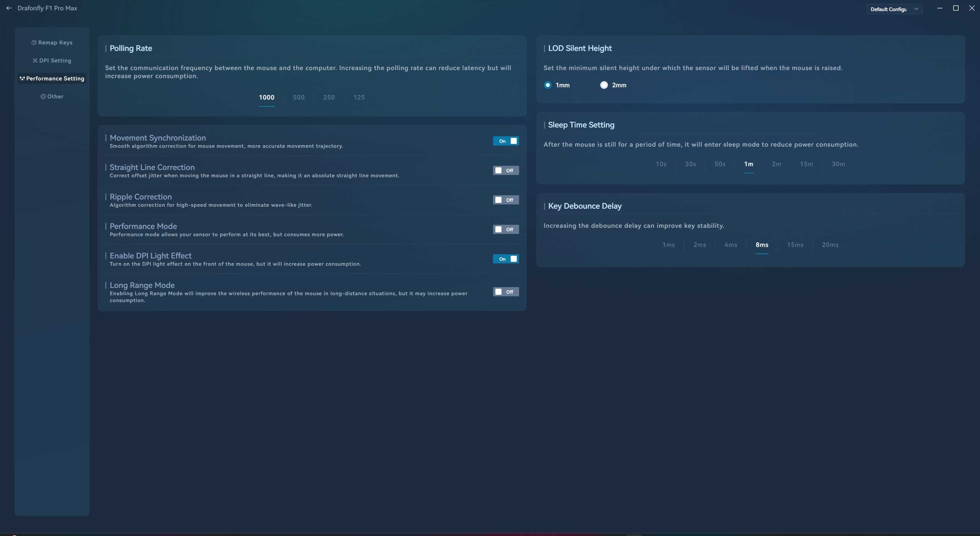The width and height of the screenshot is (980, 536).
Task: Turn off the Movement Synchronization toggle
Action: [506, 141]
